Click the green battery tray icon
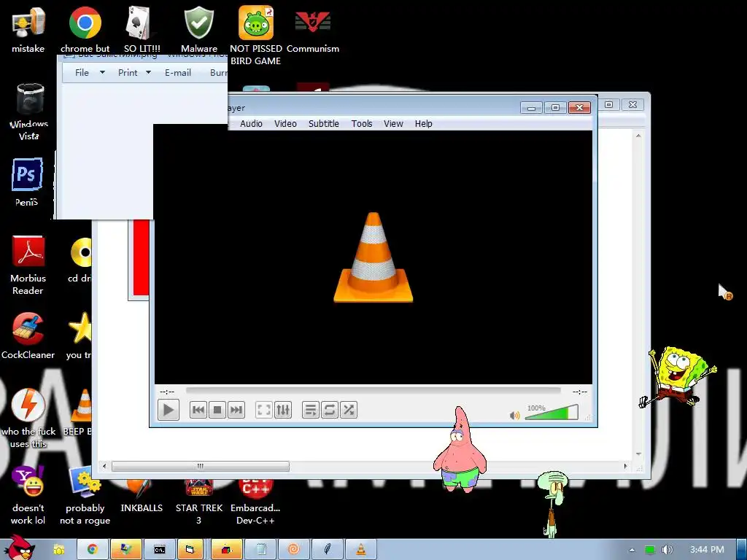The image size is (747, 560). [650, 550]
